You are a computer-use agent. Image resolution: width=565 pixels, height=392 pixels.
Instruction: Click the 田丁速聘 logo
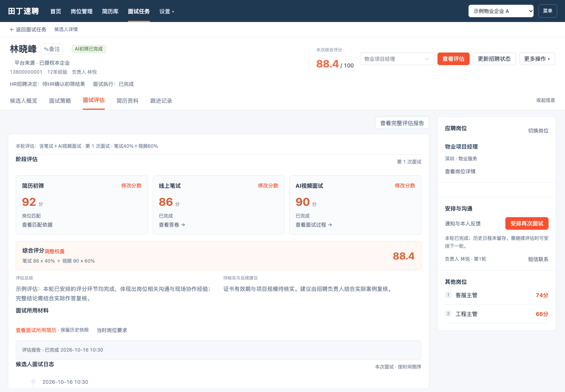pyautogui.click(x=24, y=11)
